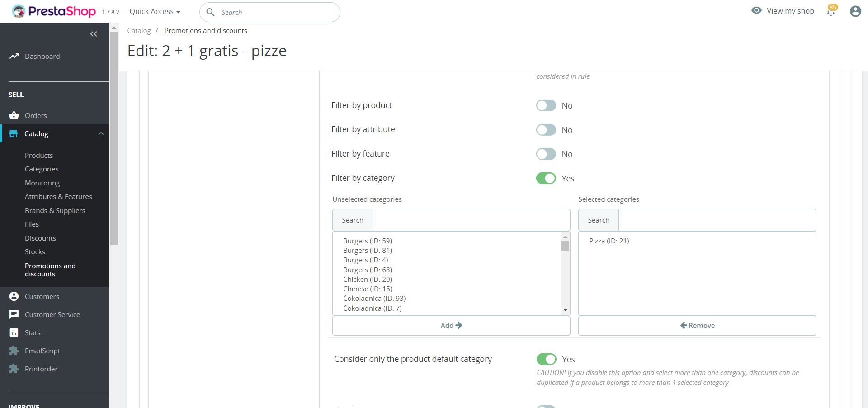Disable Consider only product default category
This screenshot has width=868, height=408.
pyautogui.click(x=546, y=359)
